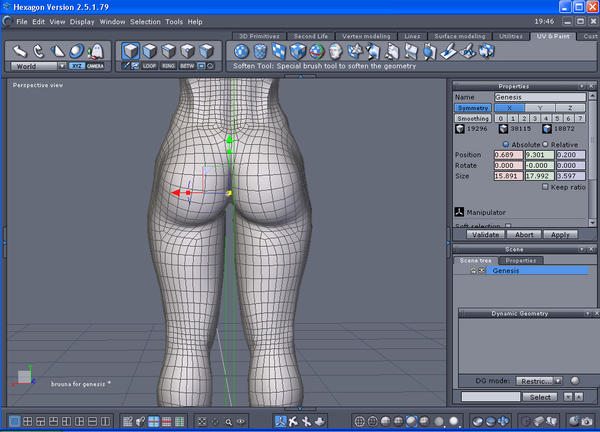Open the Selection menu
Image resolution: width=600 pixels, height=432 pixels.
coord(145,21)
